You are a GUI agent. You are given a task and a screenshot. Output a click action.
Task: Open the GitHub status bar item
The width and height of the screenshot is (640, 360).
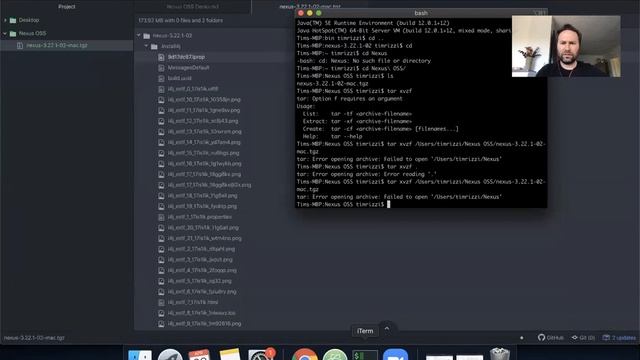pos(551,338)
